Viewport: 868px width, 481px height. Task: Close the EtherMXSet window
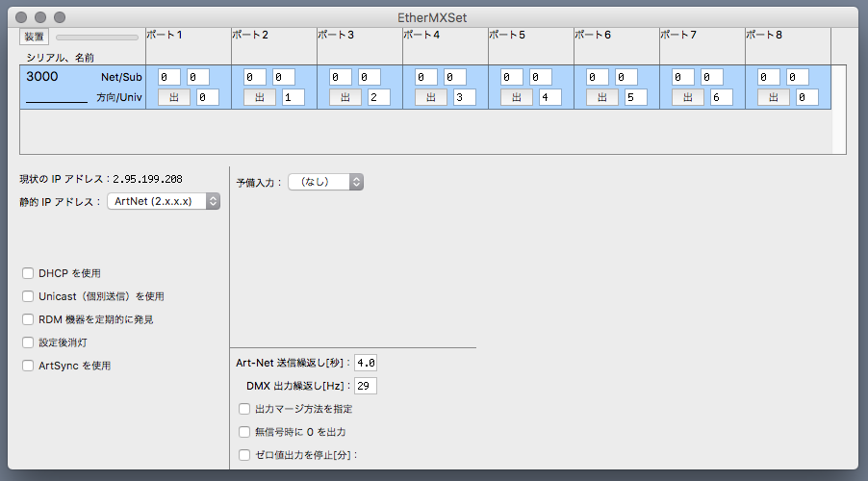pyautogui.click(x=21, y=17)
